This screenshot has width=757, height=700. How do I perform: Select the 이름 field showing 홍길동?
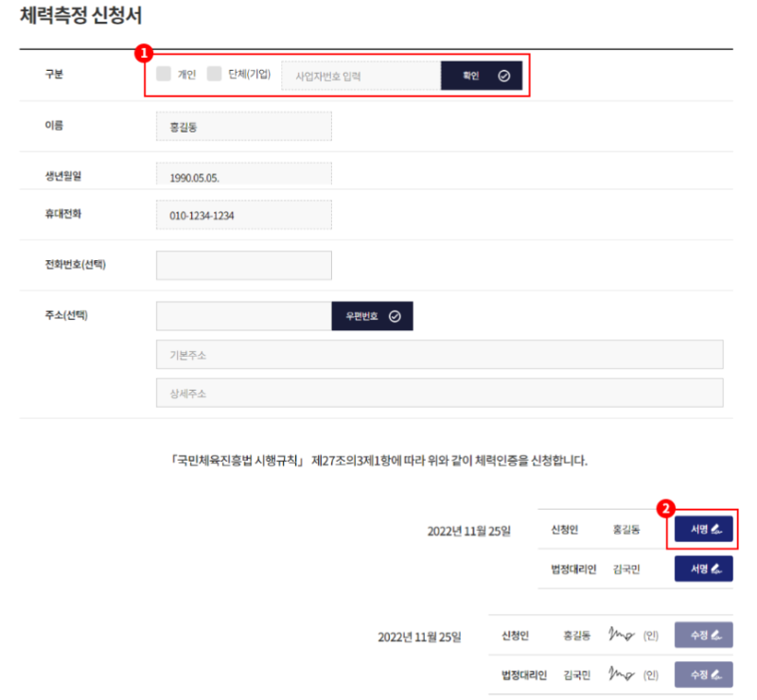pyautogui.click(x=244, y=126)
